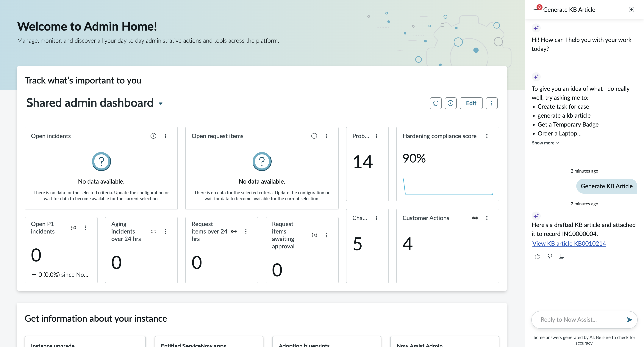Open Open P1 incidents options menu

(85, 228)
